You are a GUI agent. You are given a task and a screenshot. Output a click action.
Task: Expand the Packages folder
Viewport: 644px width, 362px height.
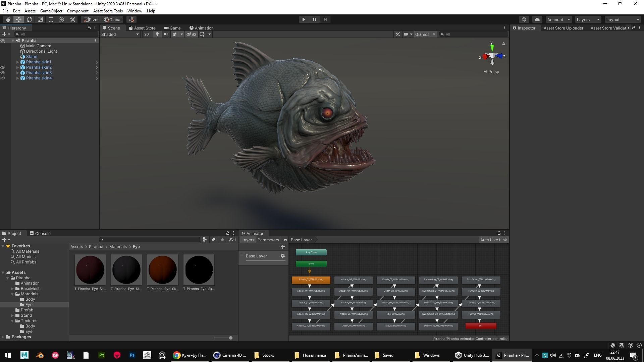(3, 337)
